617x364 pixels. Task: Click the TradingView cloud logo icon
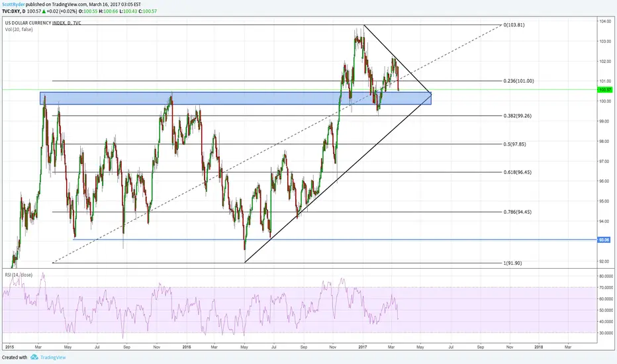[x=34, y=357]
